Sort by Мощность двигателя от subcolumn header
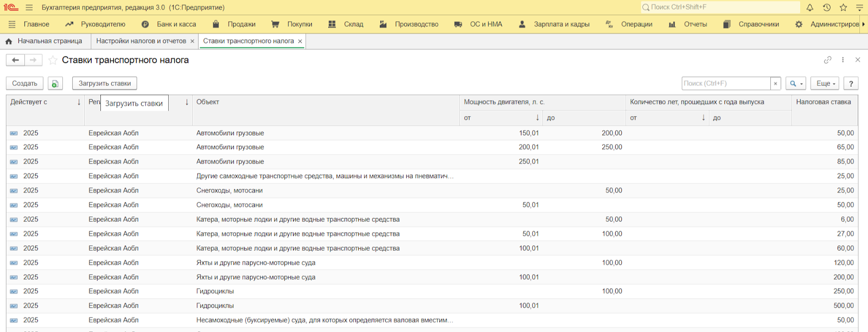868x332 pixels. [x=501, y=118]
